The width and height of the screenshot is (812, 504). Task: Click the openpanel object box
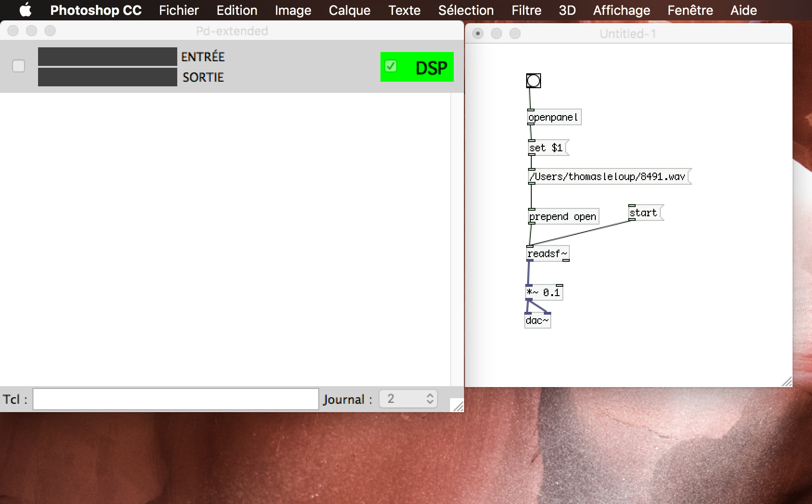coord(554,117)
